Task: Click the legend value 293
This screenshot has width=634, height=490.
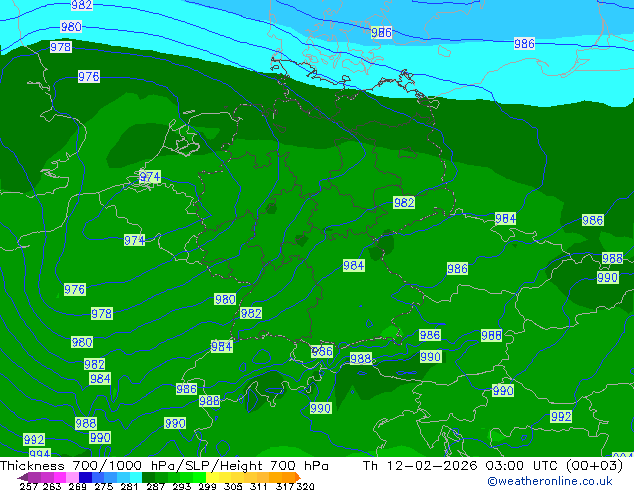Action: point(182,486)
